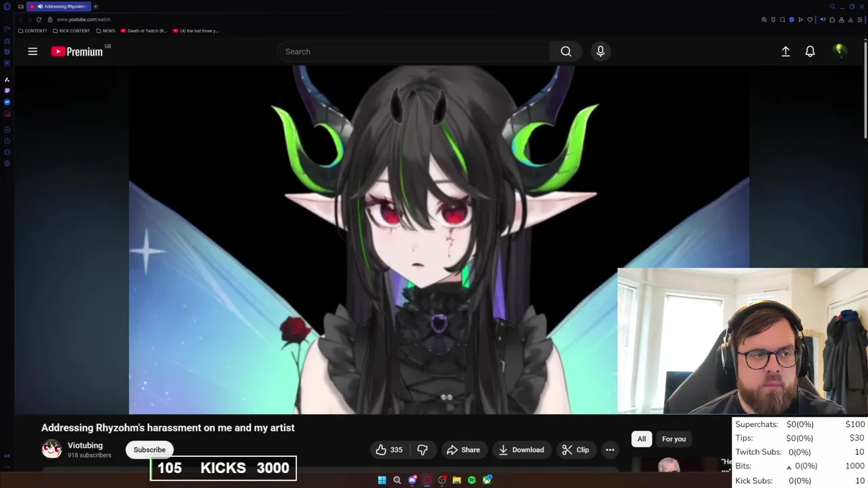The width and height of the screenshot is (868, 488).
Task: Focus the YouTube Search input field
Action: (x=414, y=52)
